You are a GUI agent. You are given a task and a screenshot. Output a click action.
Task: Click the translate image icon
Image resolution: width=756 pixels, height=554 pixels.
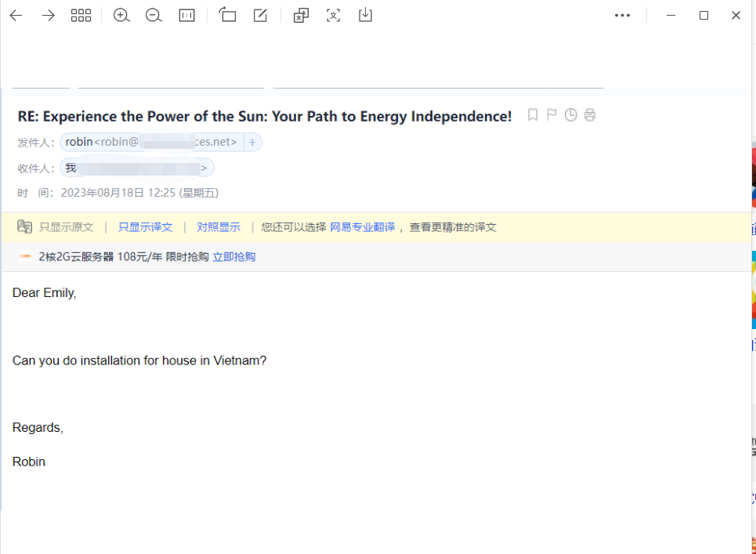301,16
